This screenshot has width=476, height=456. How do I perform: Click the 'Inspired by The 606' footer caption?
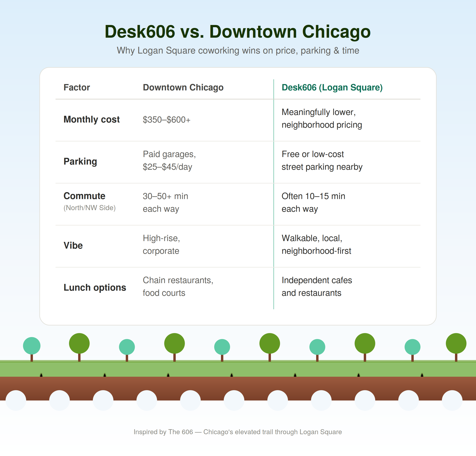coord(238,432)
